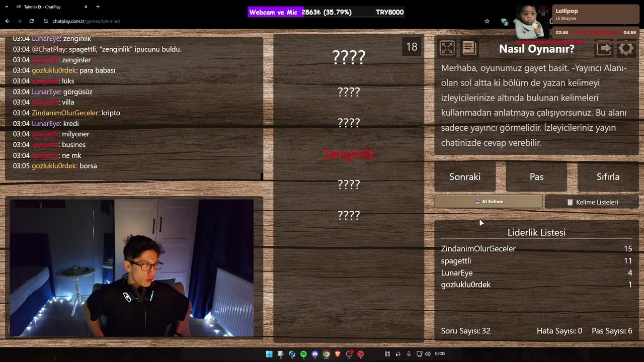
Task: Go forward with the browser forward arrow
Action: pyautogui.click(x=19, y=21)
